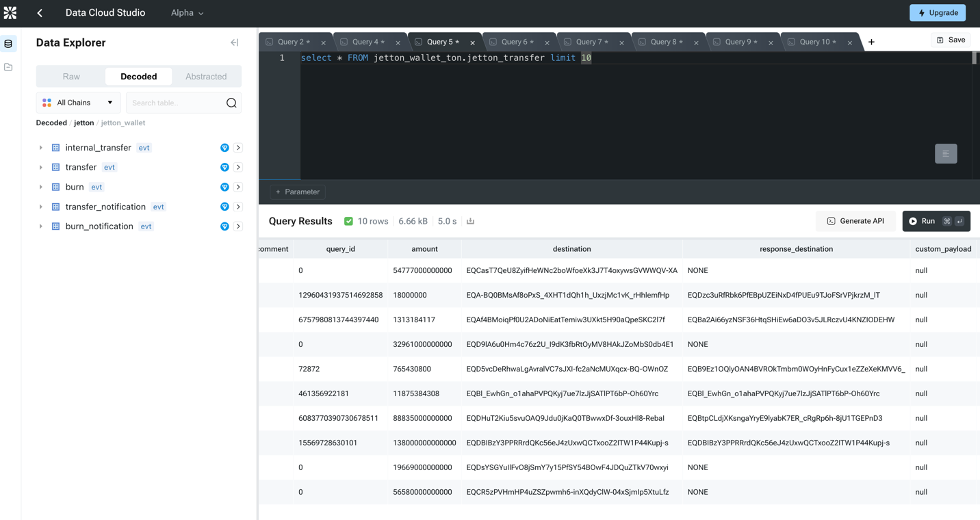Screen dimensions: 980x520
Task: Switch to Query 4 tab
Action: (368, 42)
